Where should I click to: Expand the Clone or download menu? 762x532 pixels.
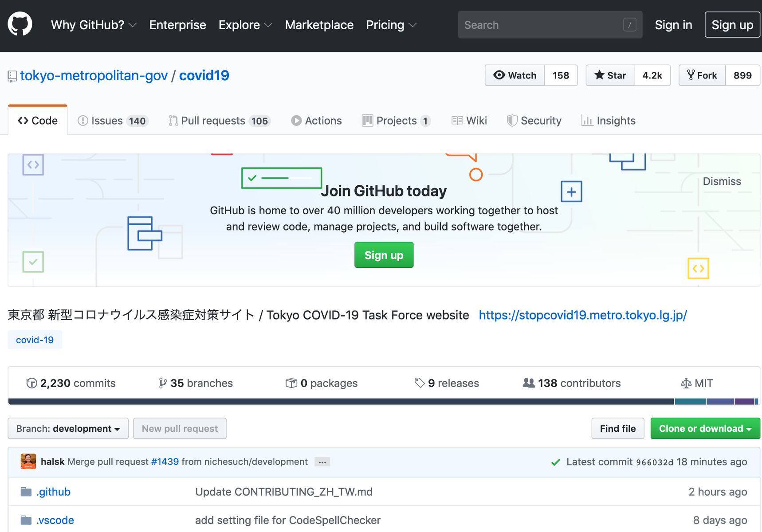pyautogui.click(x=705, y=428)
